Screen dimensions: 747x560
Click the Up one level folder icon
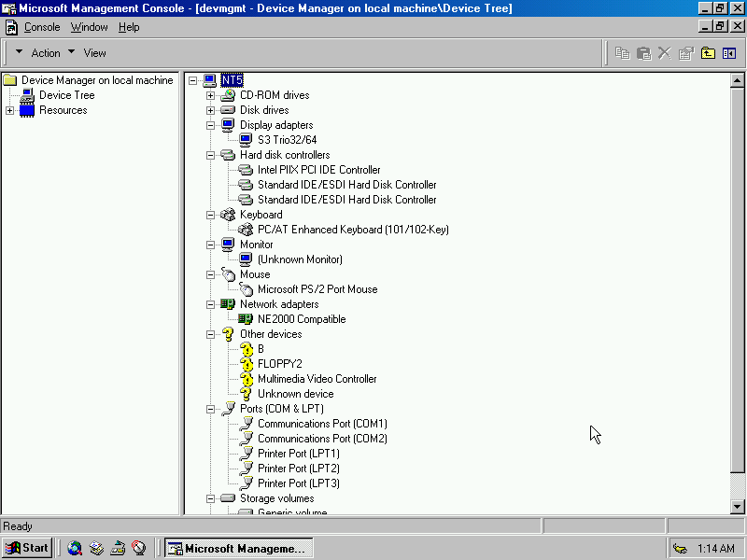tap(708, 53)
